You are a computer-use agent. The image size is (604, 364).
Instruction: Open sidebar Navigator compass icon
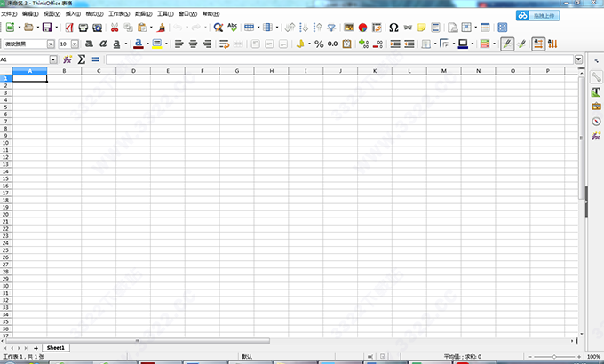pyautogui.click(x=596, y=122)
